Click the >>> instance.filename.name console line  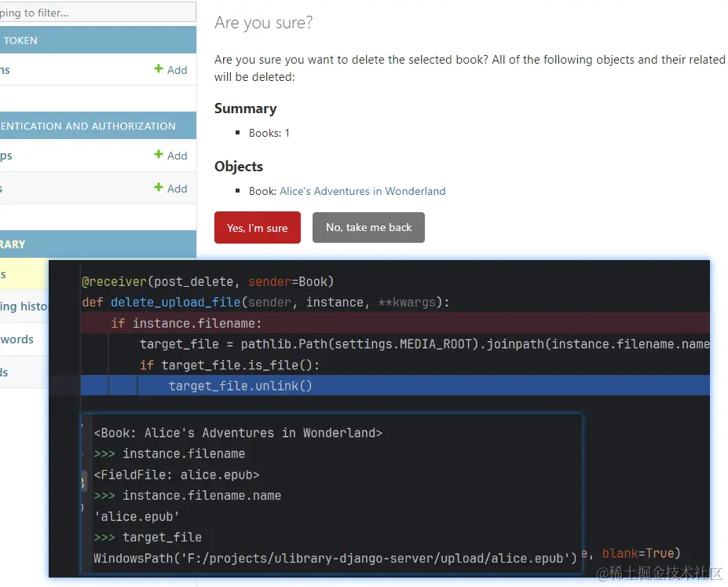click(187, 496)
